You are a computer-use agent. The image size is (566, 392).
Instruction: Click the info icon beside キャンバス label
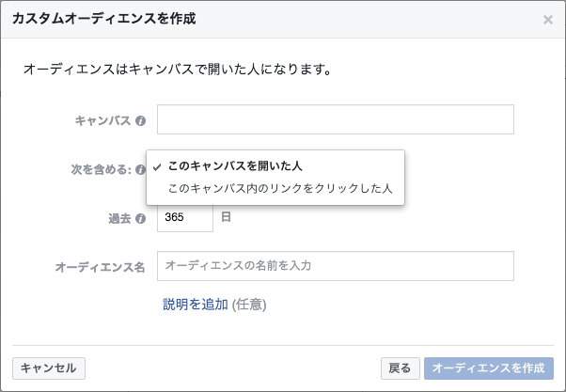coord(140,120)
